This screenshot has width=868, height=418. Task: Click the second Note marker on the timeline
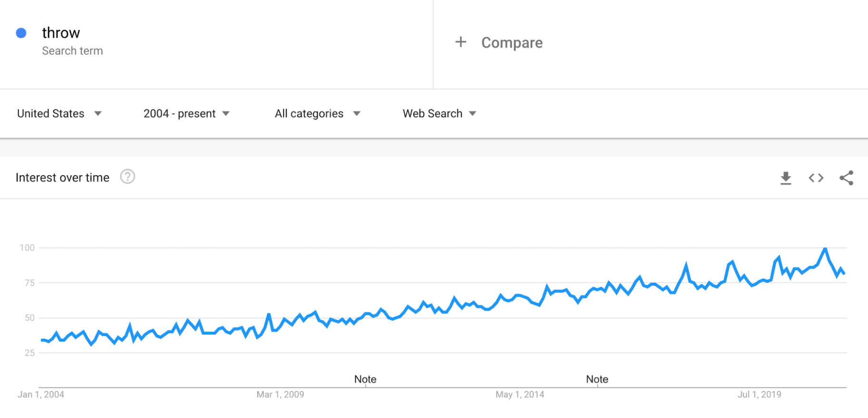pos(597,379)
